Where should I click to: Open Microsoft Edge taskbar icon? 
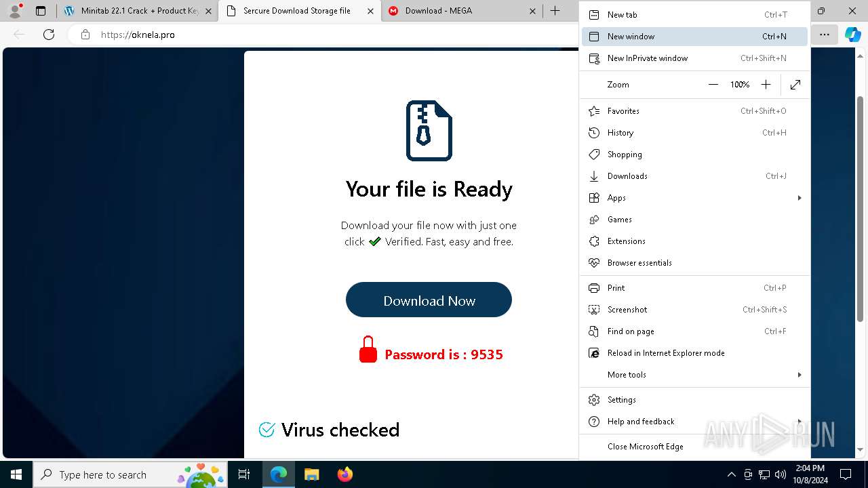(279, 474)
